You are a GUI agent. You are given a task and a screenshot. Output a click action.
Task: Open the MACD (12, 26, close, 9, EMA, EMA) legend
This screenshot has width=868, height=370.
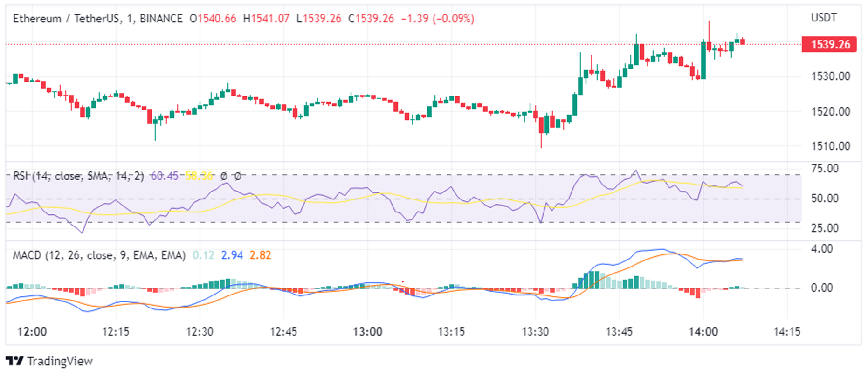point(99,255)
